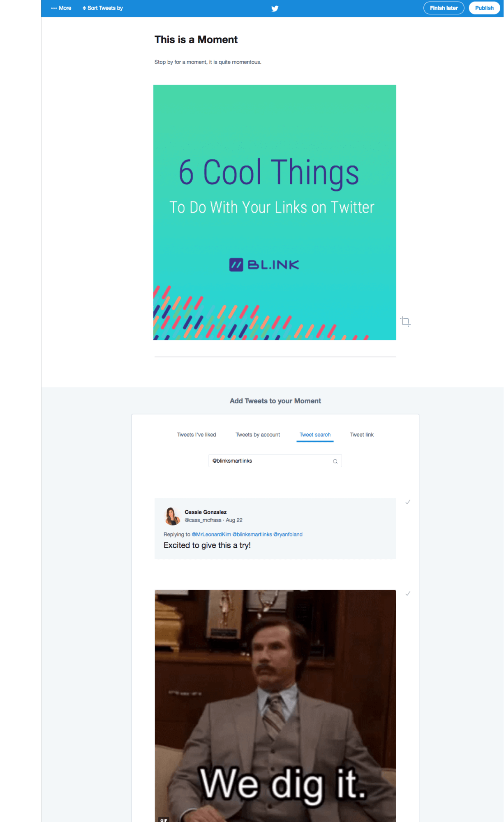Click the 'Add Tweets to your Moment' heading
This screenshot has width=504, height=822.
coord(275,401)
